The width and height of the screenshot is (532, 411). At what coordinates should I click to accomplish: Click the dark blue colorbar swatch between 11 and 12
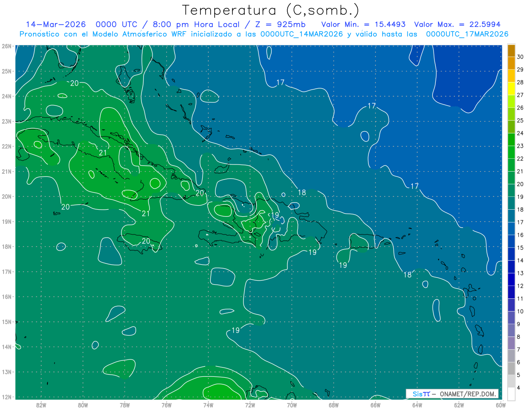tap(511, 292)
